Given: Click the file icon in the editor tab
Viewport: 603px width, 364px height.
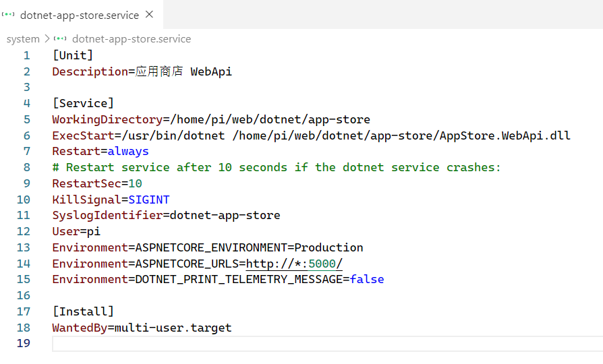Looking at the screenshot, I should [x=10, y=15].
